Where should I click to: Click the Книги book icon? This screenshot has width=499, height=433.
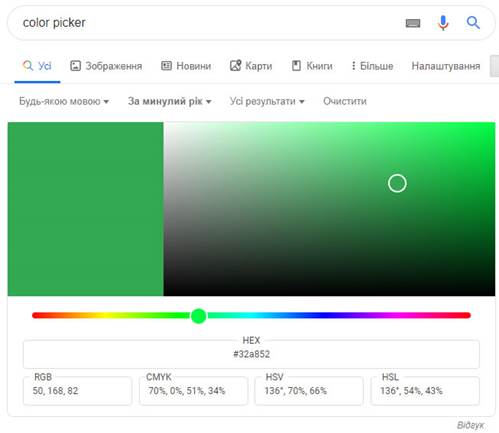click(296, 66)
